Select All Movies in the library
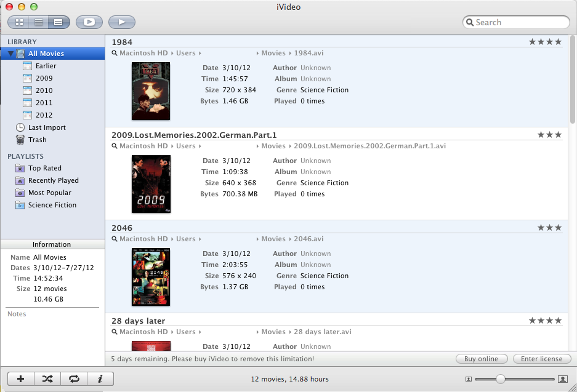 click(x=52, y=54)
